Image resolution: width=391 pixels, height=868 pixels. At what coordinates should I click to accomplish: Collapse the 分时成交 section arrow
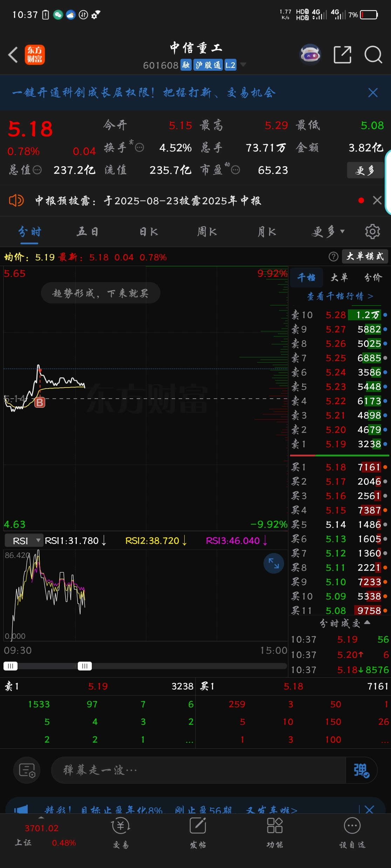tap(367, 622)
